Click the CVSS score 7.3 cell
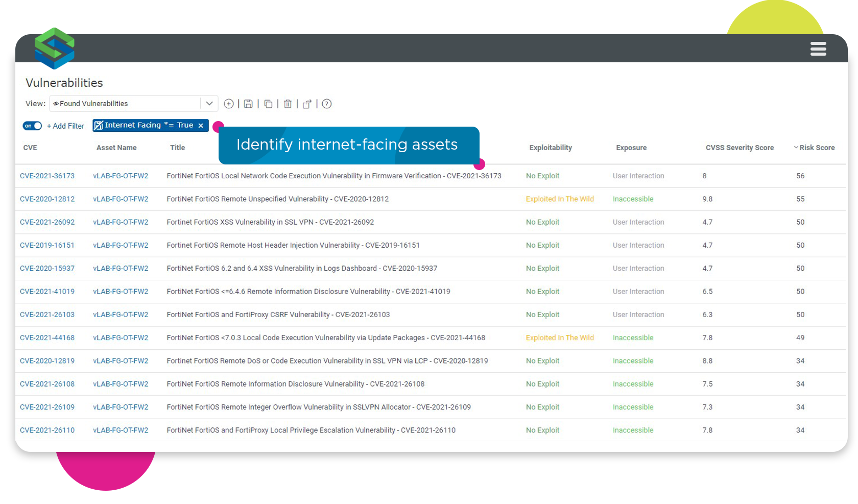The height and width of the screenshot is (504, 858). 707,407
